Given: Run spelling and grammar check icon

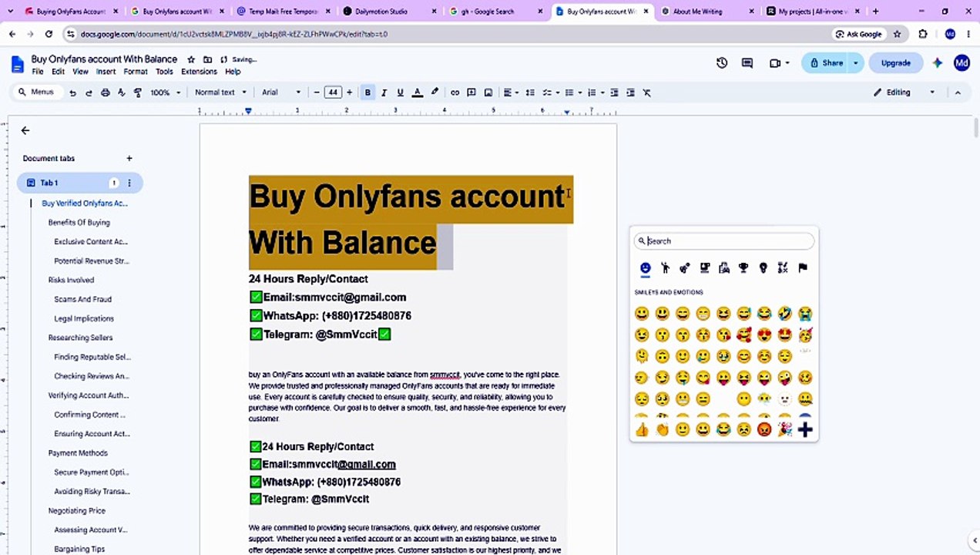Looking at the screenshot, I should pos(122,92).
